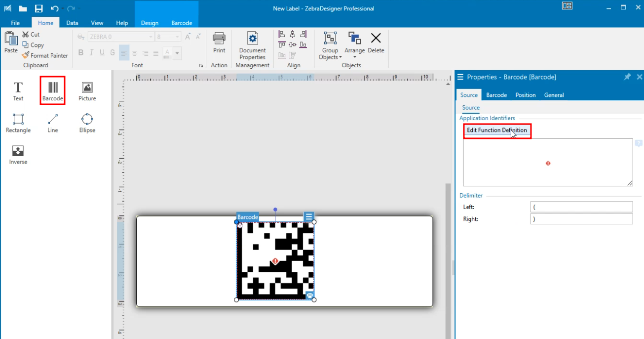Open the font size dropdown
The image size is (644, 339).
(x=176, y=37)
